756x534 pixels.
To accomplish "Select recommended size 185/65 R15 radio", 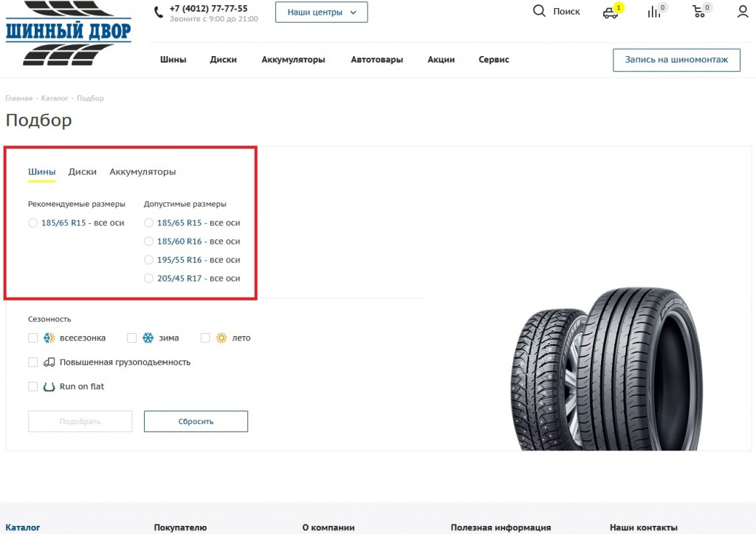I will (x=32, y=223).
